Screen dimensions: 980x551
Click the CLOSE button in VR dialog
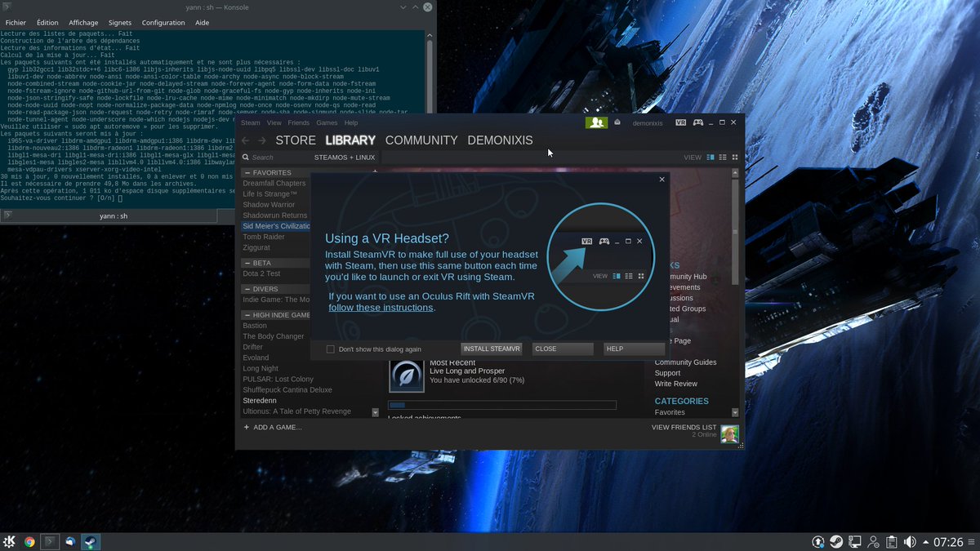[x=563, y=349]
